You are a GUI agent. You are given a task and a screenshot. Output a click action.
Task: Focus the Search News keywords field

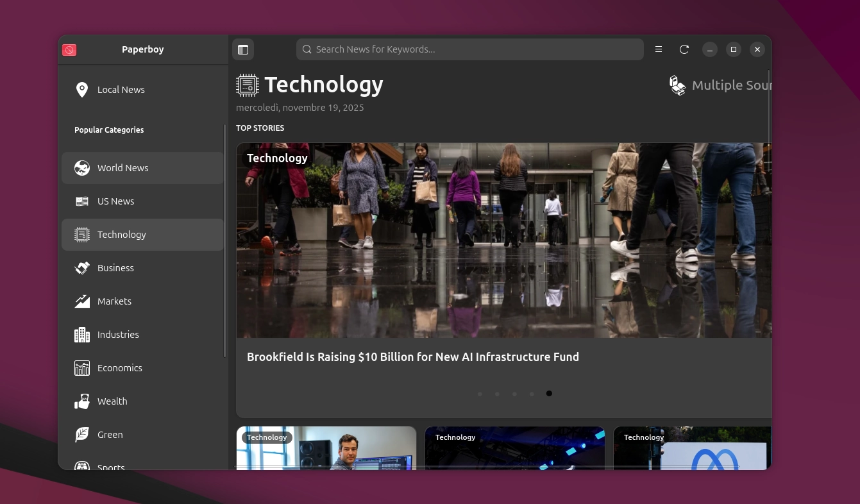pos(469,49)
